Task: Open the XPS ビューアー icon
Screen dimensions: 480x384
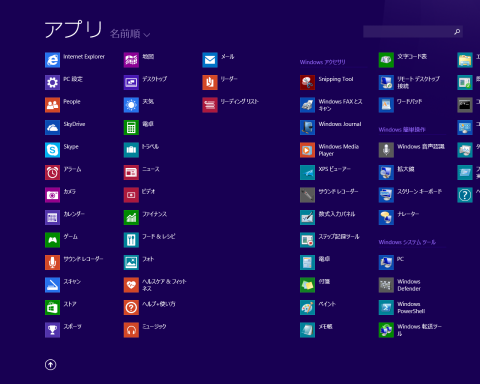Action: pyautogui.click(x=307, y=172)
